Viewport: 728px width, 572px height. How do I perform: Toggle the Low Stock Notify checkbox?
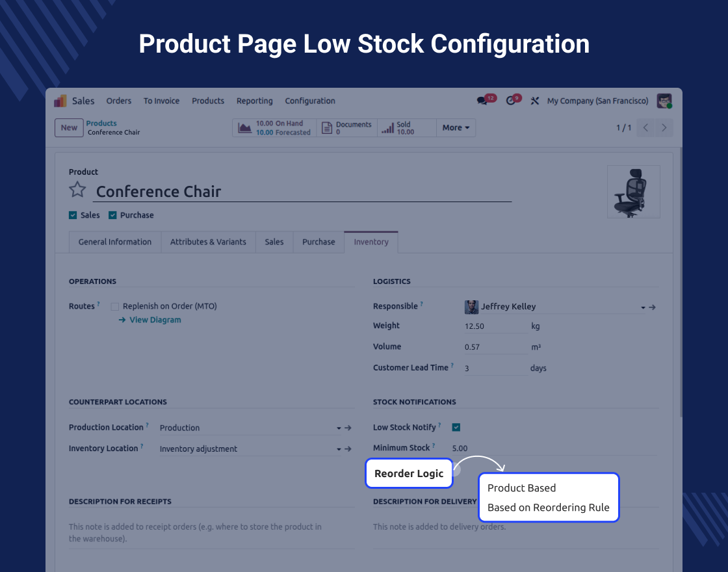(x=456, y=427)
